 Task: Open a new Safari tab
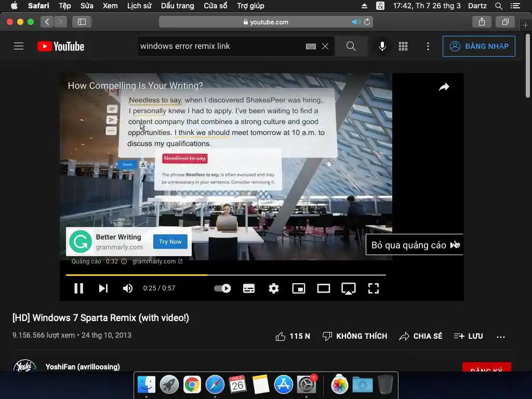(x=525, y=25)
